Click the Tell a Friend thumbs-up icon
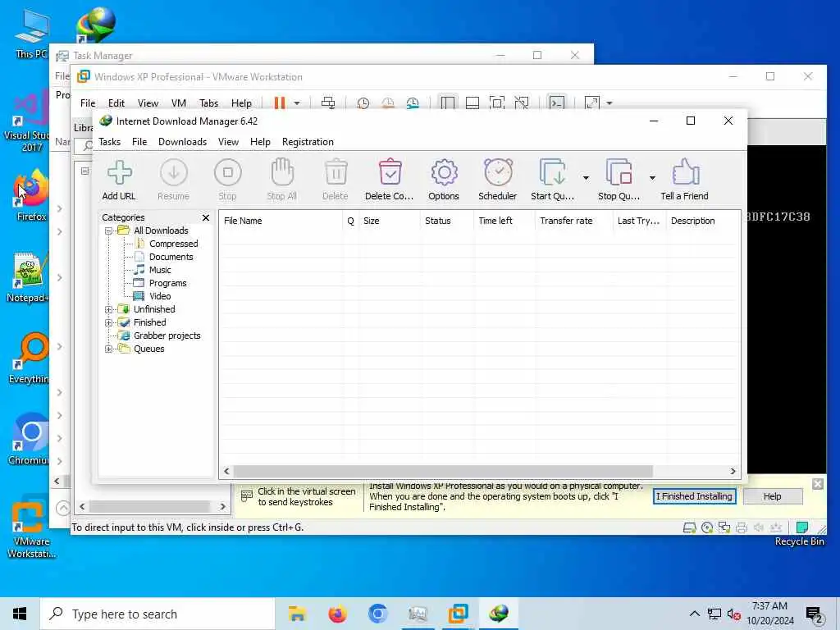 point(685,180)
